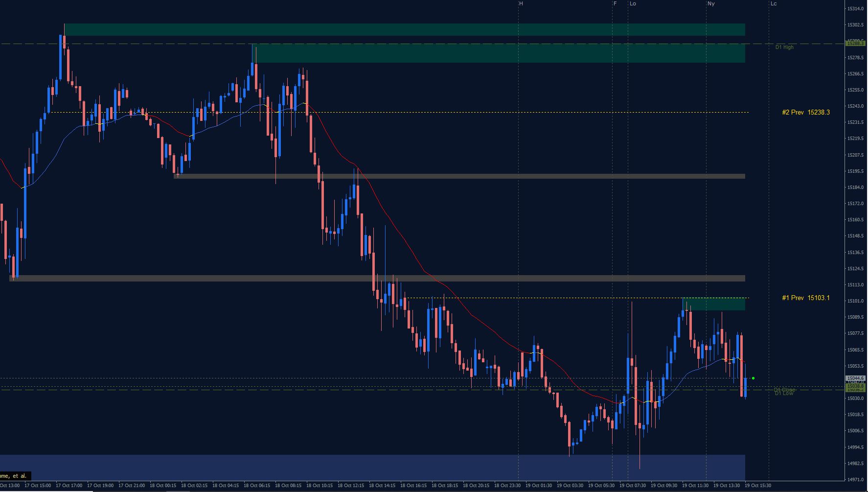Select the 'Lo' session marker label
Viewport: 868px width, 492px height.
point(633,3)
